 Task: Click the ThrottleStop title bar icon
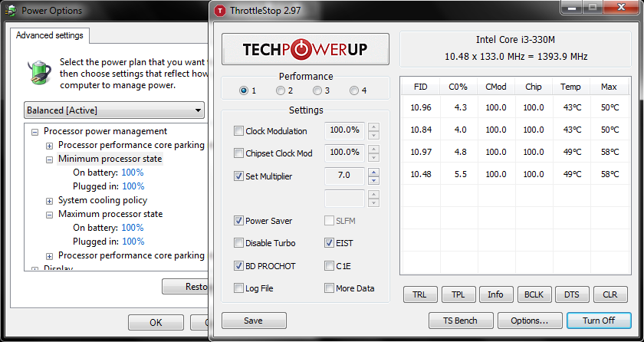pyautogui.click(x=221, y=11)
